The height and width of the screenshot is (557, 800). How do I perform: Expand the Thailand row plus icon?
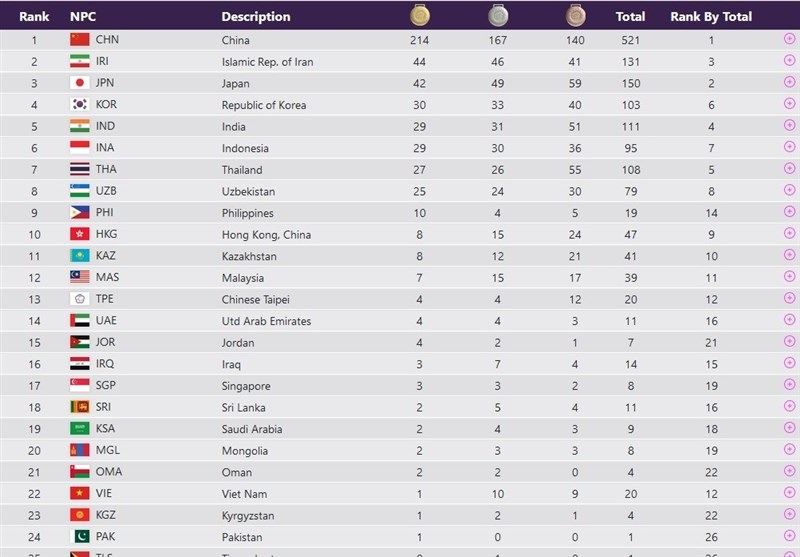[x=790, y=170]
